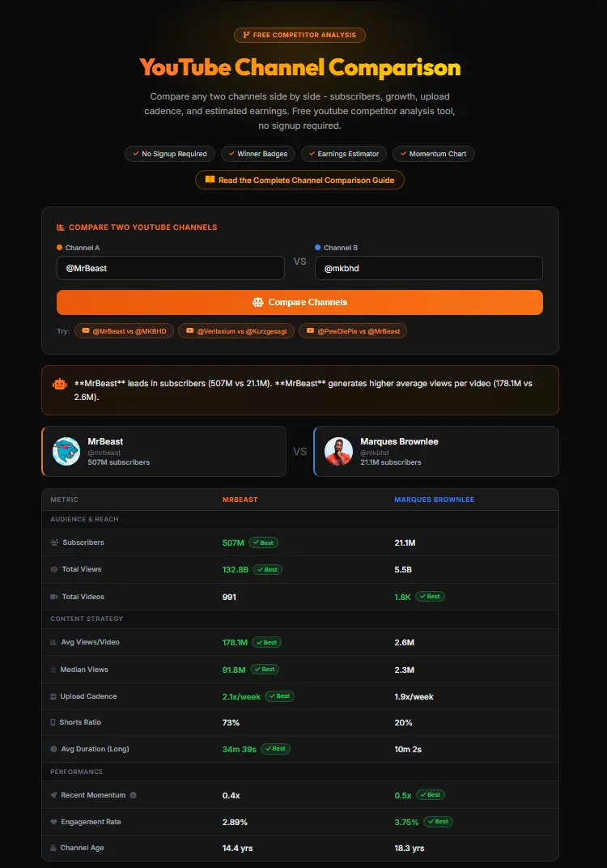Click the Momentum Chart chip
This screenshot has width=607, height=868.
pos(433,154)
